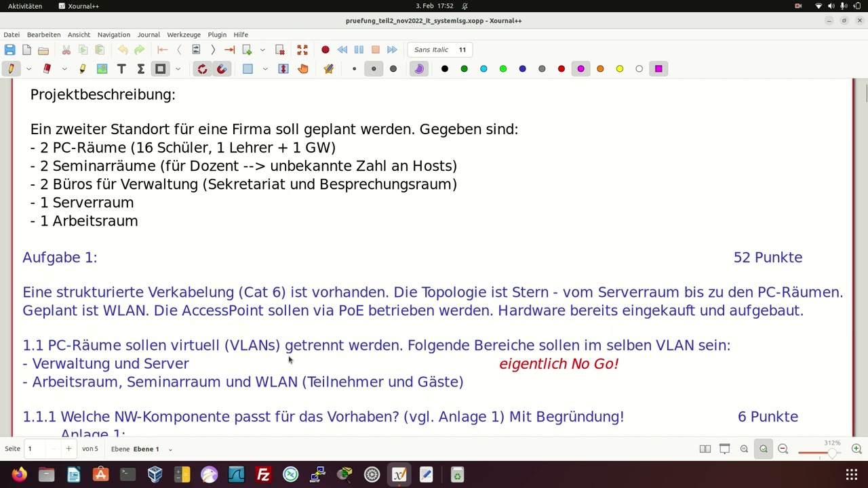This screenshot has width=868, height=488.
Task: Start audio recording with red button
Action: 325,49
